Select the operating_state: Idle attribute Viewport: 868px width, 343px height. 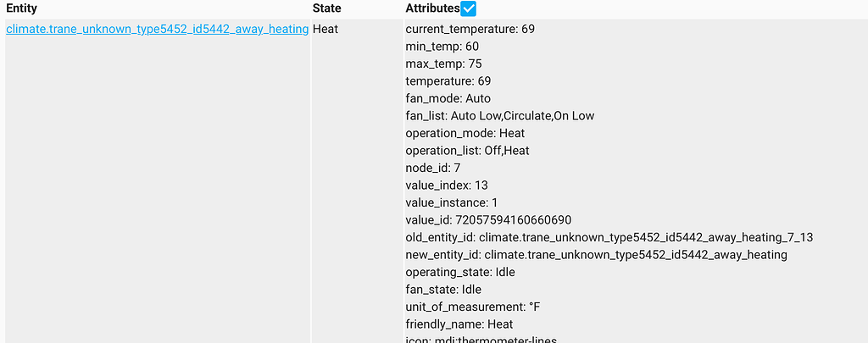459,272
